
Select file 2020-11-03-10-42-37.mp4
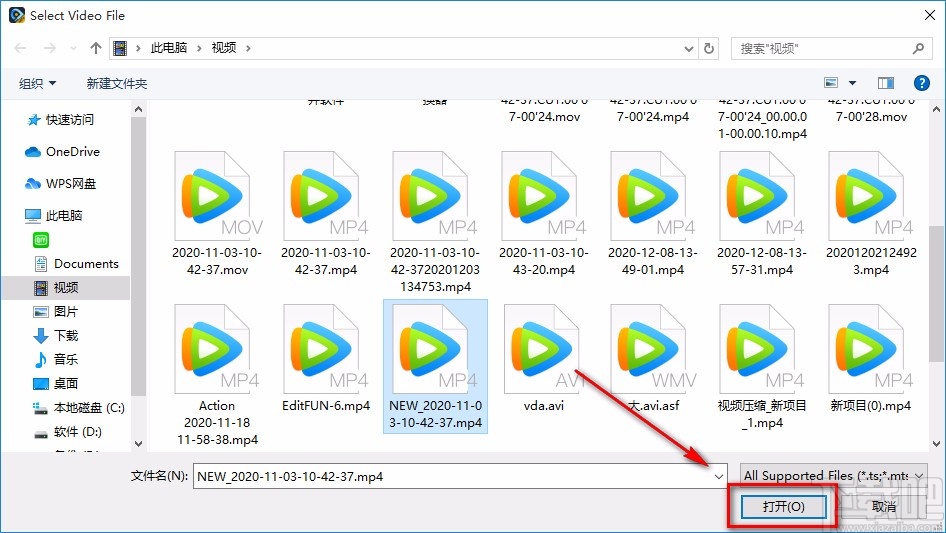[326, 214]
